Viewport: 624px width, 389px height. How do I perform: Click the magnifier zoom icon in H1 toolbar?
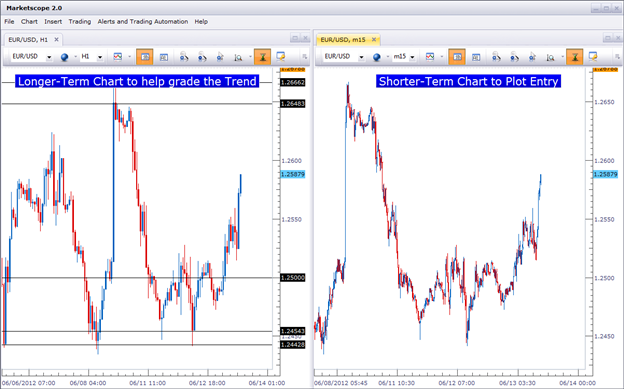(x=238, y=57)
